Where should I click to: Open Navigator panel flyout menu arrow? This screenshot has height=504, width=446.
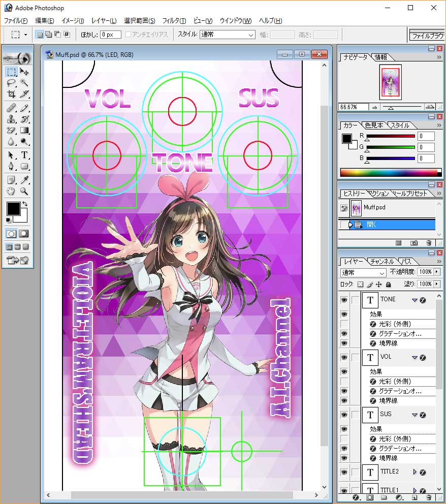tap(439, 57)
